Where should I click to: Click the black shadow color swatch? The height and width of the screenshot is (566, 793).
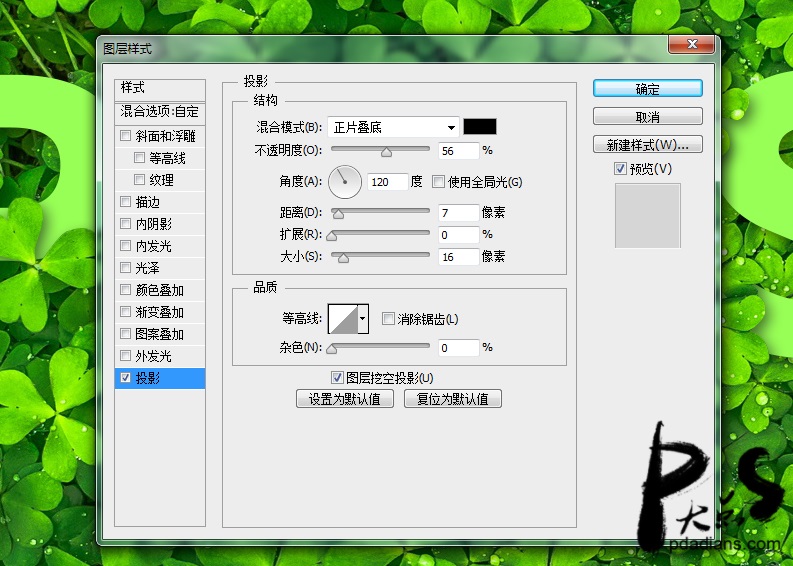point(480,126)
